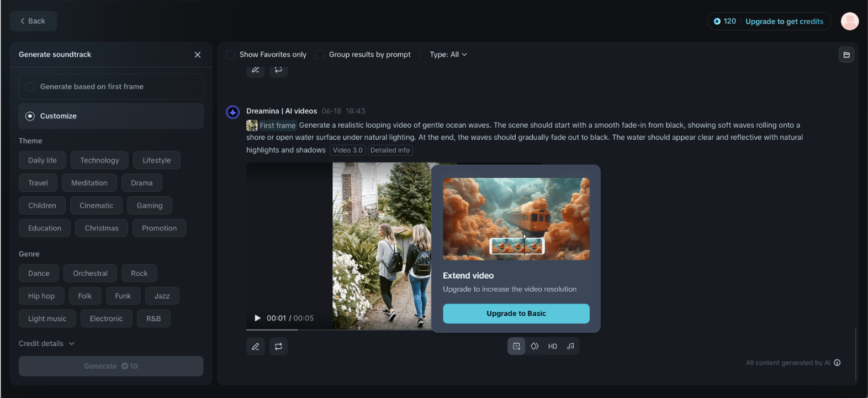This screenshot has height=398, width=868.
Task: Click Upgrade to get credits
Action: pos(784,22)
